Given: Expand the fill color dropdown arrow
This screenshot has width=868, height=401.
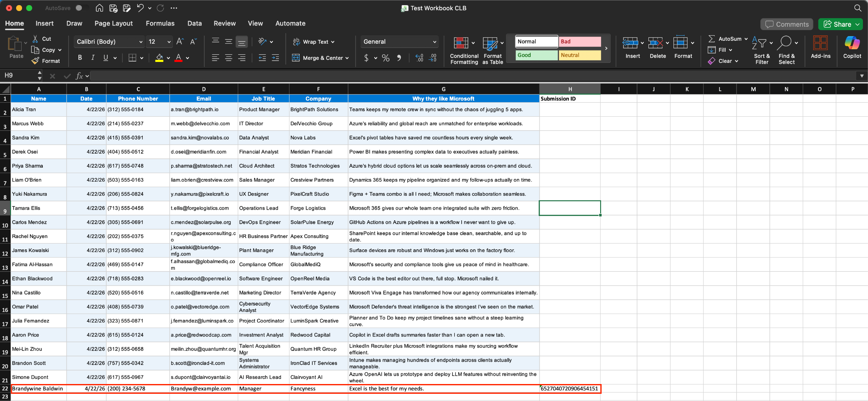Looking at the screenshot, I should pos(168,58).
